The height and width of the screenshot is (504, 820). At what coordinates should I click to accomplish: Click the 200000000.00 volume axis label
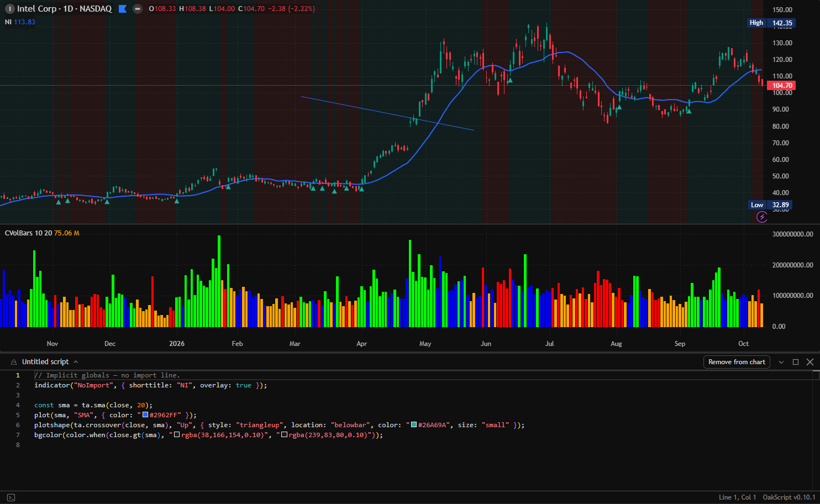coord(792,265)
